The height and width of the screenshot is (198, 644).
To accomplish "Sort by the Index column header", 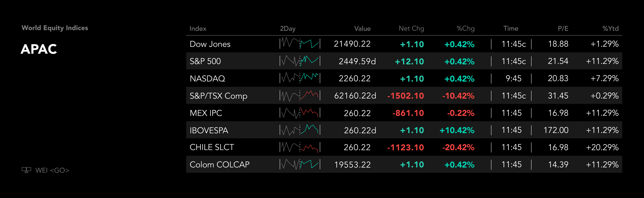I will pos(198,29).
